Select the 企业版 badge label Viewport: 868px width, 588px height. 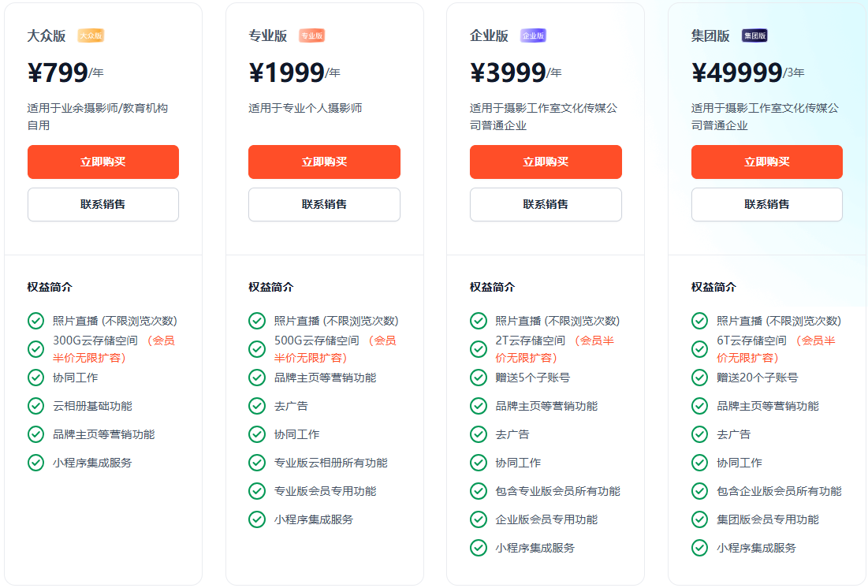(x=535, y=35)
